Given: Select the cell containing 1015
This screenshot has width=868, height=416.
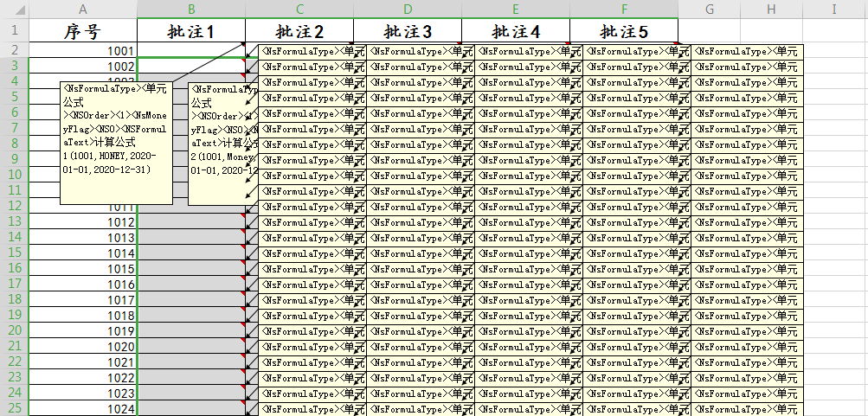Looking at the screenshot, I should pyautogui.click(x=83, y=268).
